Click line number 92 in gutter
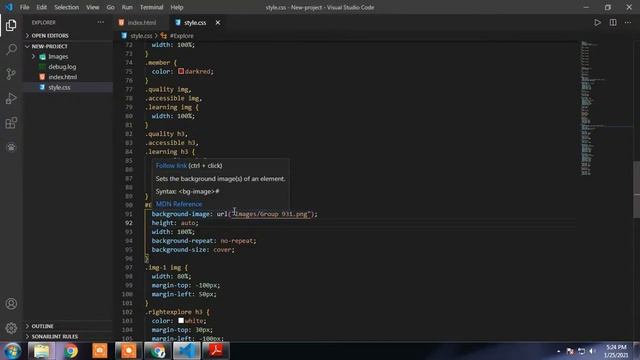 pyautogui.click(x=129, y=223)
